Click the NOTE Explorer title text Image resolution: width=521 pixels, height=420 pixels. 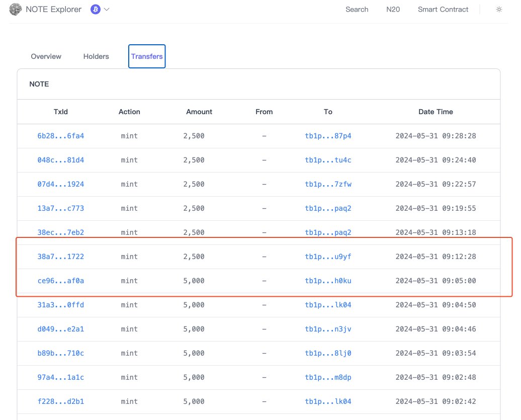pyautogui.click(x=53, y=9)
